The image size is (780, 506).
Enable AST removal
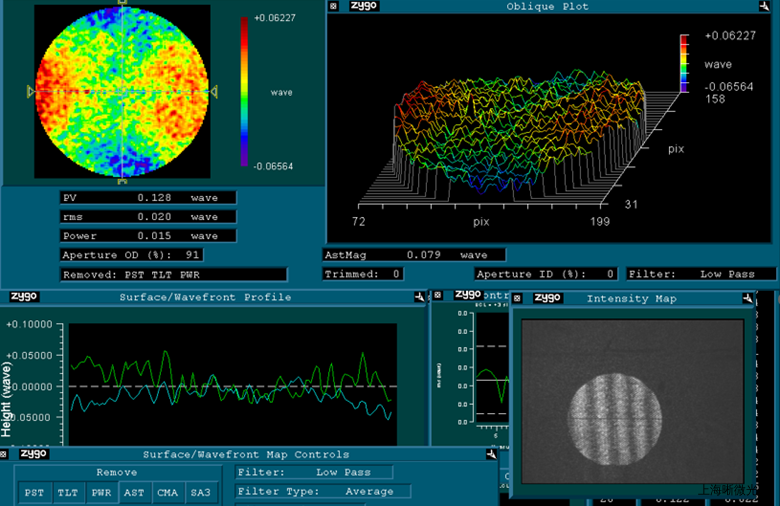pyautogui.click(x=134, y=492)
